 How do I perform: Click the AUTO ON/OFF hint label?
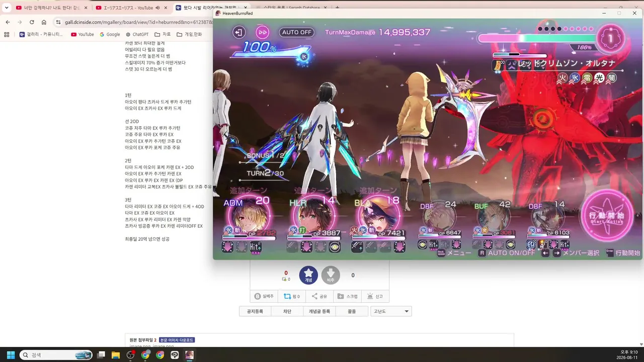pos(507,253)
